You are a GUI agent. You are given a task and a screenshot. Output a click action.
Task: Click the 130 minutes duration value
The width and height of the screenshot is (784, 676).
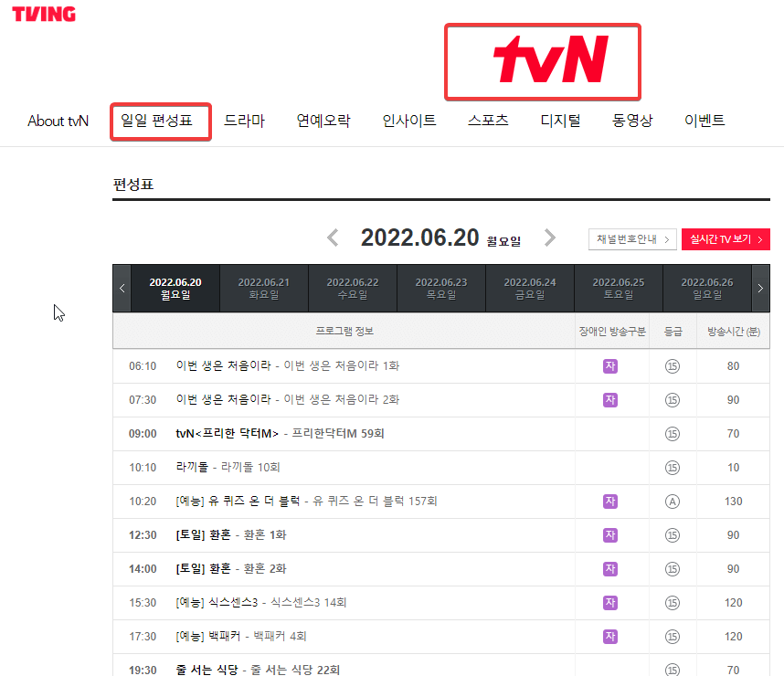pos(734,502)
